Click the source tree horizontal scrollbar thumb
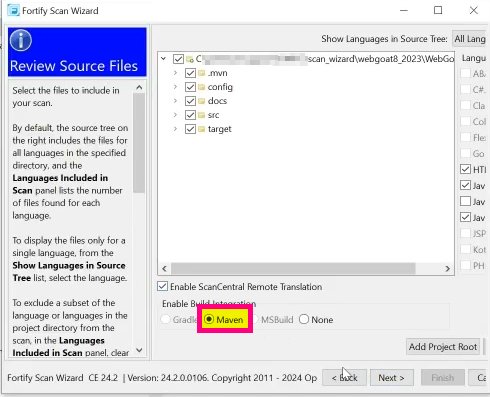The height and width of the screenshot is (397, 490). pos(293,268)
